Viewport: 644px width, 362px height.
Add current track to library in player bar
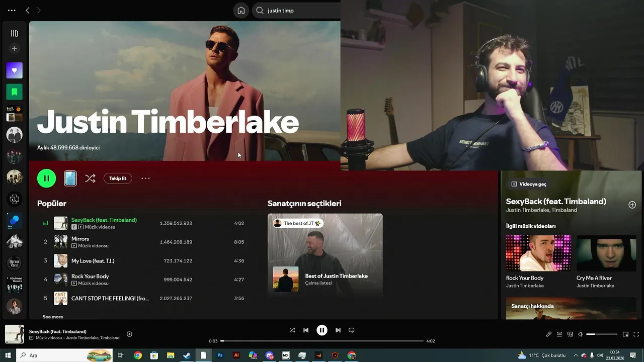(x=129, y=334)
